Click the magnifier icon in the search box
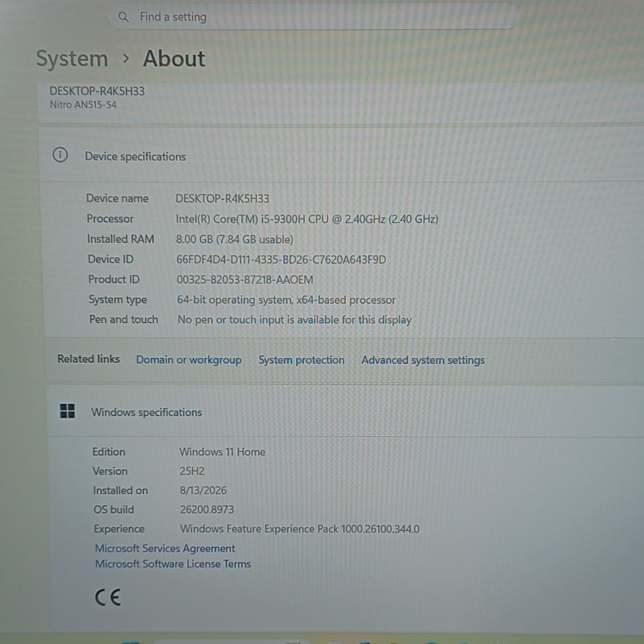Viewport: 644px width, 644px height. 123,17
